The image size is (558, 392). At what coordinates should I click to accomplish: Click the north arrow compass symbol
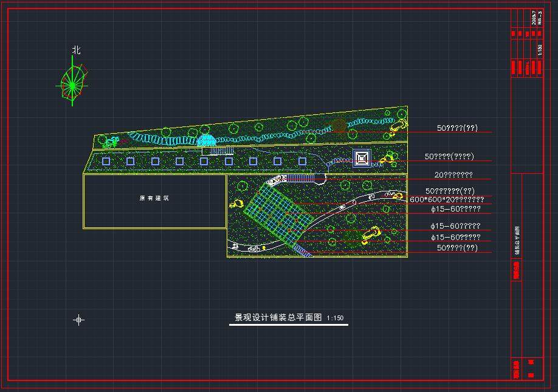click(72, 83)
